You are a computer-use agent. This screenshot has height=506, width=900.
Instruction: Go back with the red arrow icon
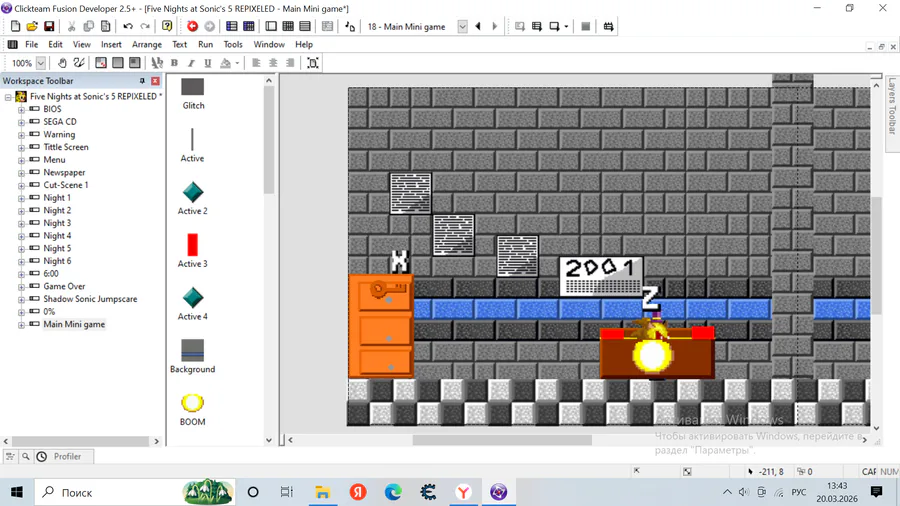tap(192, 26)
